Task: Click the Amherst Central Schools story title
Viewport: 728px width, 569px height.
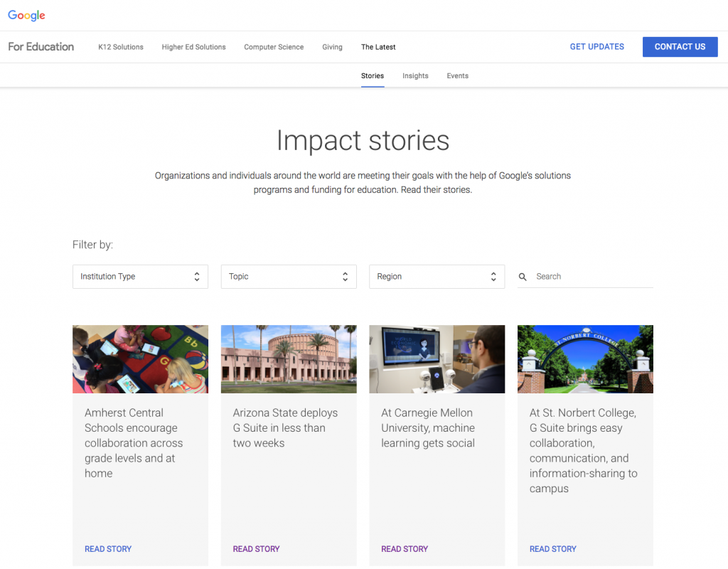Action: tap(134, 443)
